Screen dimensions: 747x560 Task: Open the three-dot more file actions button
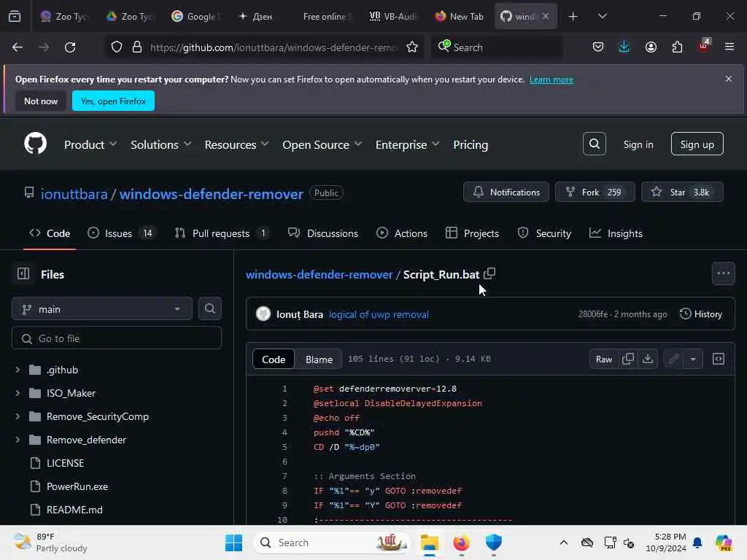click(723, 273)
